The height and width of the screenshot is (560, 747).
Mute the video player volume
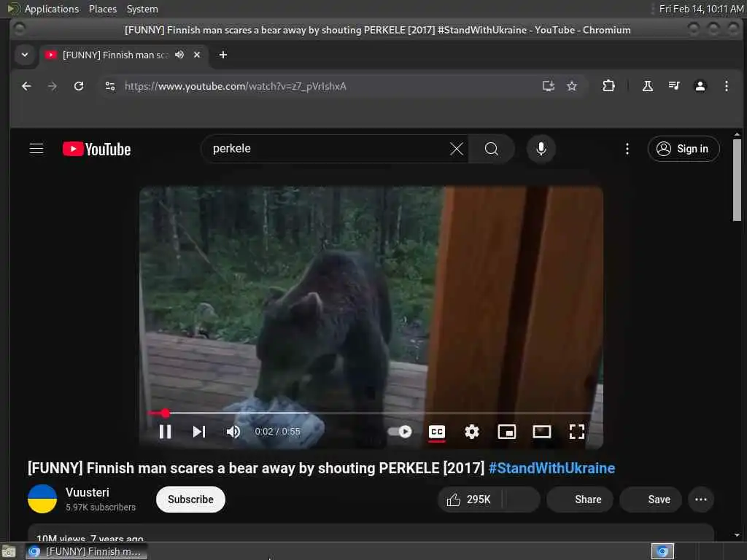pos(233,432)
